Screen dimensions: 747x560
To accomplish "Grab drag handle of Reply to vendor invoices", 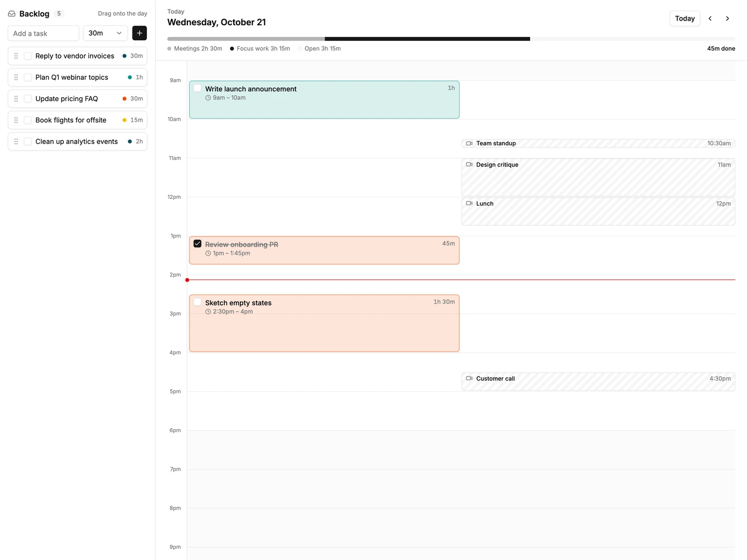I will coord(16,56).
